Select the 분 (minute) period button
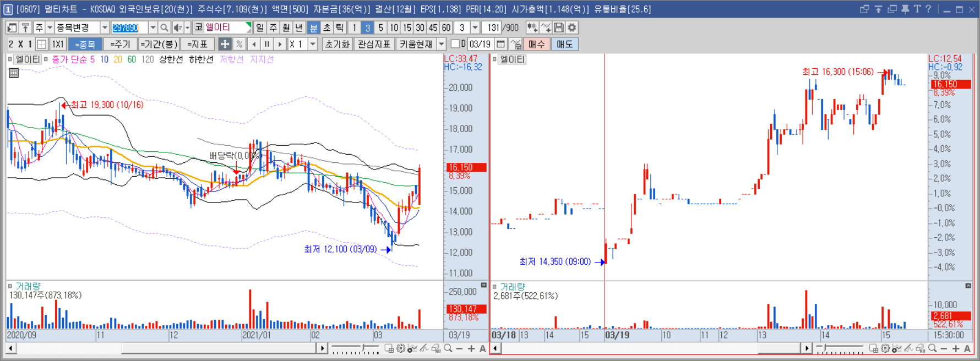Image resolution: width=980 pixels, height=361 pixels. (313, 28)
